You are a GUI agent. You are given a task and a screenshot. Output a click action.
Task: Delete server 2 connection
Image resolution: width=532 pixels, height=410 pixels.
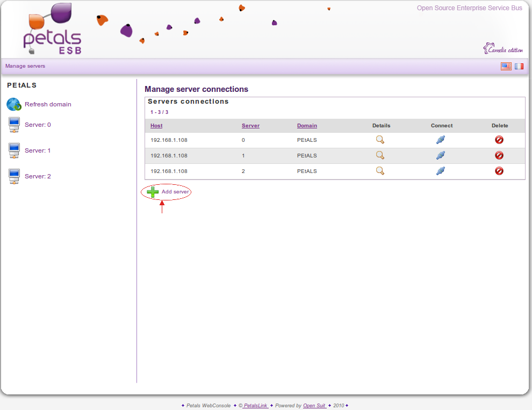click(499, 171)
